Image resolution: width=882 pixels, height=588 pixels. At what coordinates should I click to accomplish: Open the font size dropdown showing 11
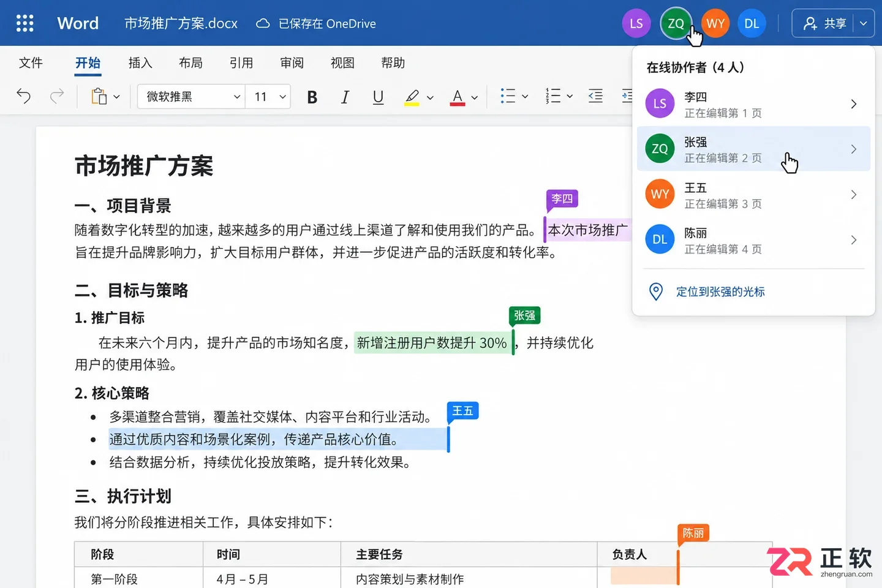[x=268, y=97]
